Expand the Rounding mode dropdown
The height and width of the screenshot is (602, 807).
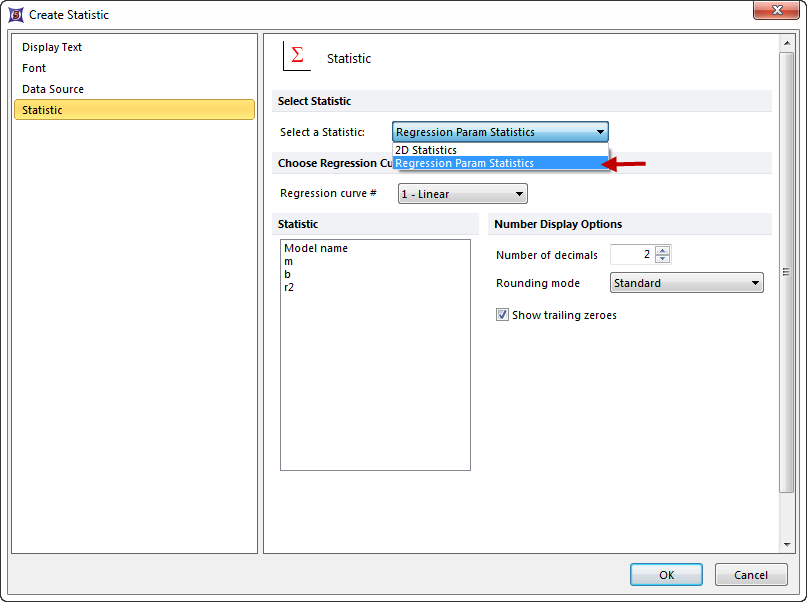pyautogui.click(x=686, y=283)
